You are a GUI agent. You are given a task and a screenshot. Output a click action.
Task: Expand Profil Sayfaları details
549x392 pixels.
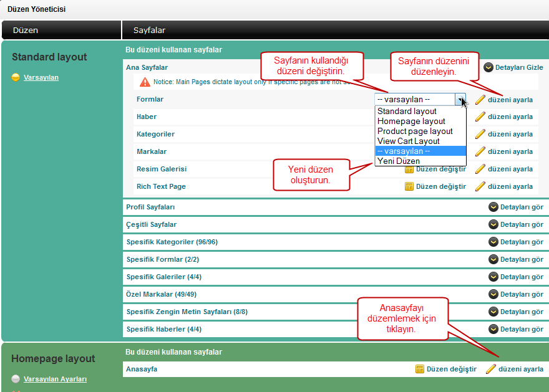coord(493,207)
